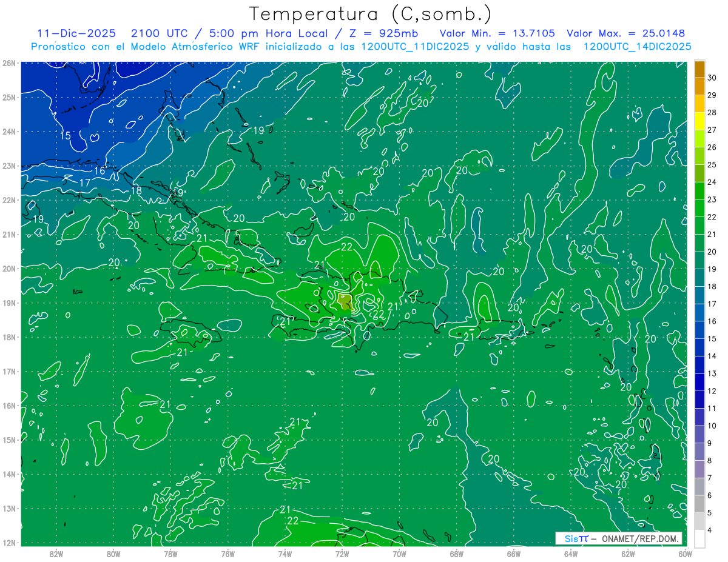Image resolution: width=728 pixels, height=562 pixels.
Task: Click the 'Temperatura (C,somb.)' chart title
Action: (371, 14)
